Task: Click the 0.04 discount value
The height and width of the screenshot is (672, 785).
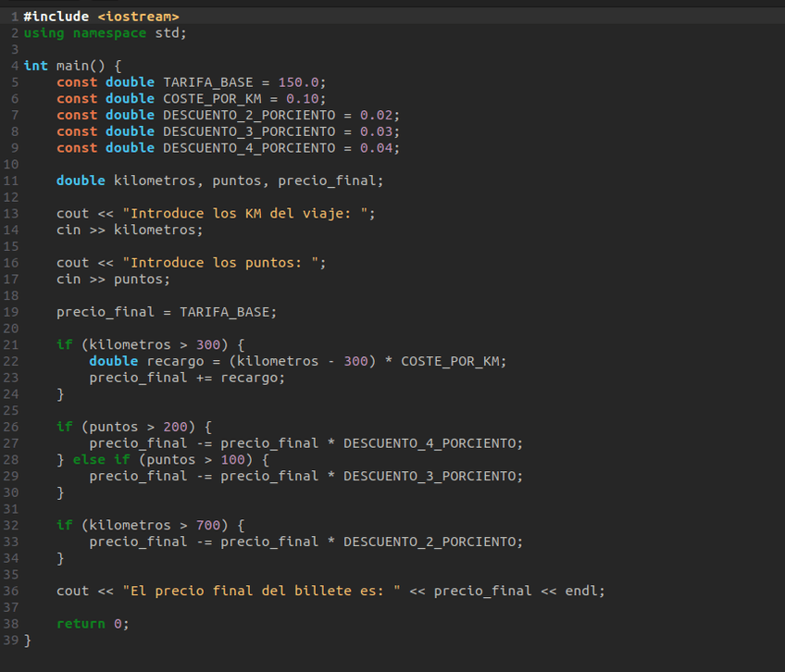Action: 376,148
